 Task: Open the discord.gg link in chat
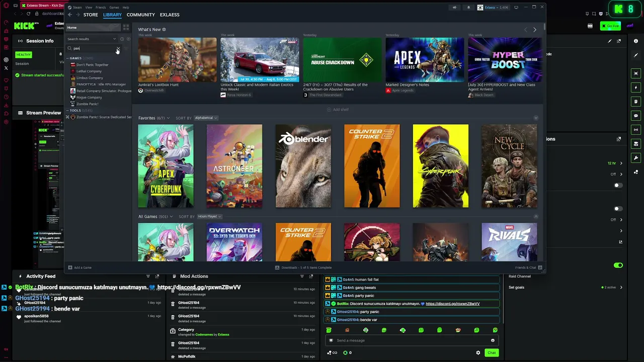pyautogui.click(x=453, y=304)
